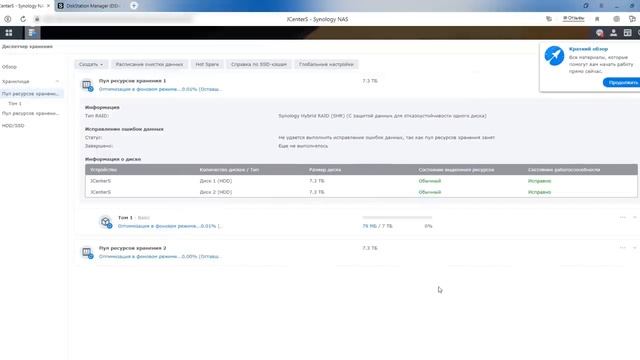Click the browser globe icon in the toolbar
Screen dimensions: 640x360
click(616, 19)
